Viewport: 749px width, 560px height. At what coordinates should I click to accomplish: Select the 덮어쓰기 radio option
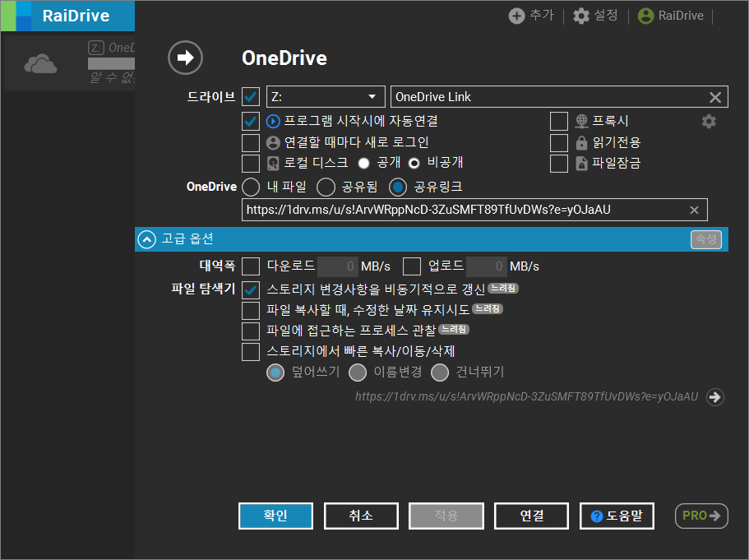click(275, 373)
